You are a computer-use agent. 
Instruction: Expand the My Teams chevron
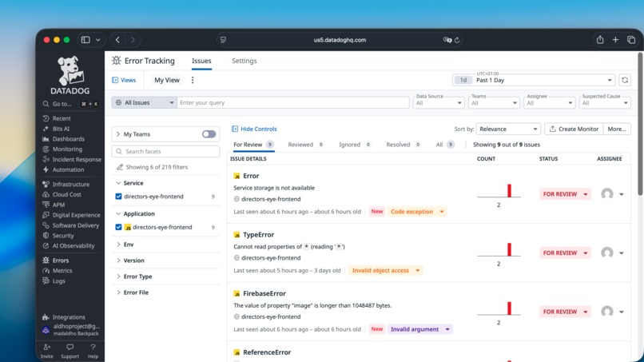click(118, 134)
